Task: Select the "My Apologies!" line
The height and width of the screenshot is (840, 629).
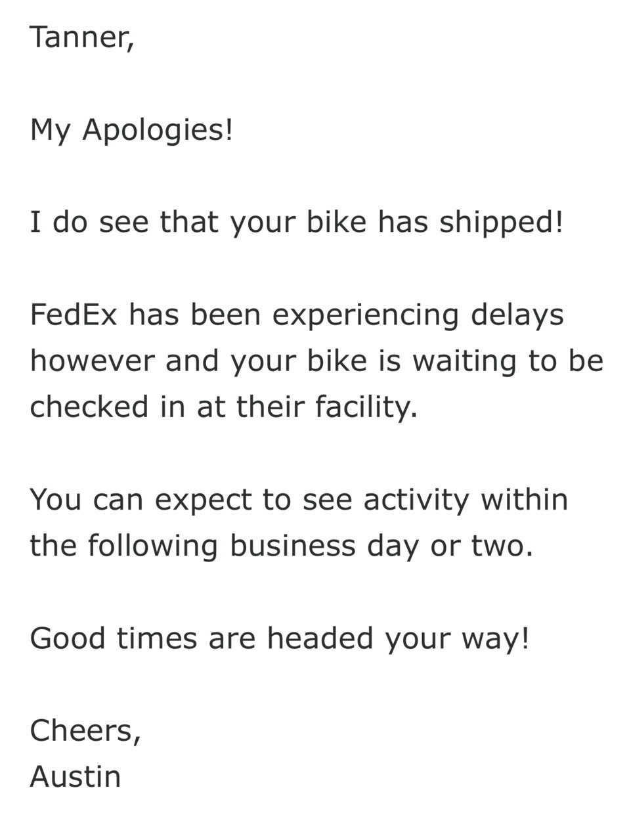Action: point(131,131)
